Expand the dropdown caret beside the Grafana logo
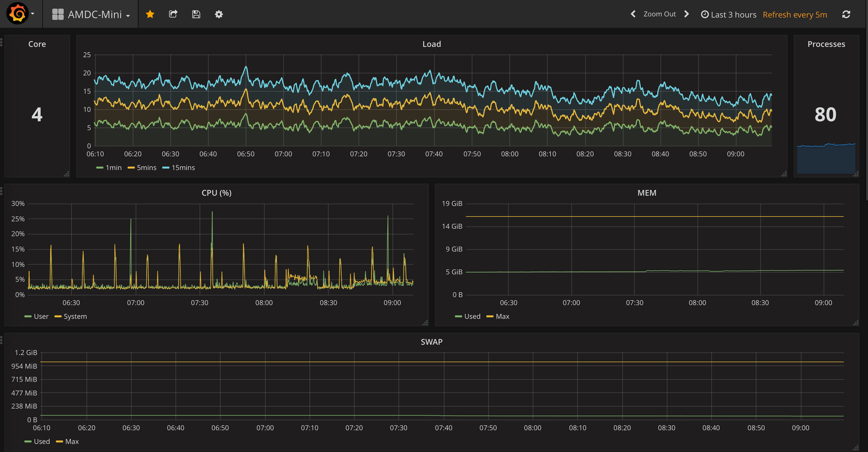This screenshot has width=868, height=452. pyautogui.click(x=33, y=14)
